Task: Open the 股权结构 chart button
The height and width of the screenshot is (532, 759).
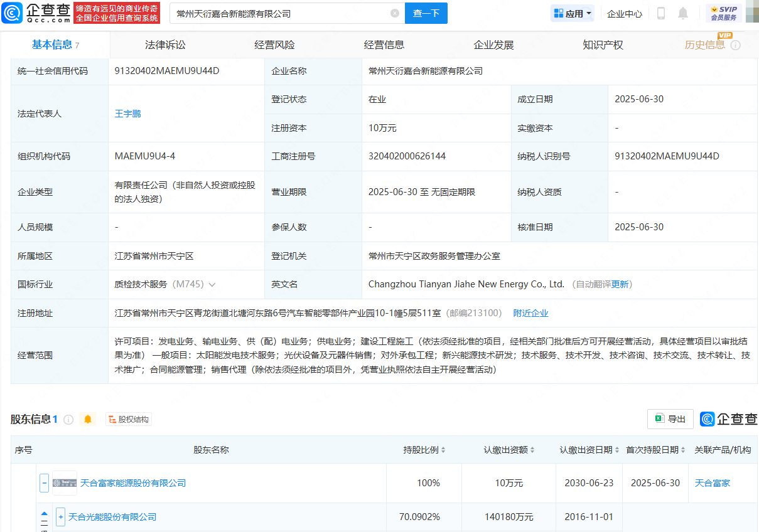Action: click(x=129, y=419)
